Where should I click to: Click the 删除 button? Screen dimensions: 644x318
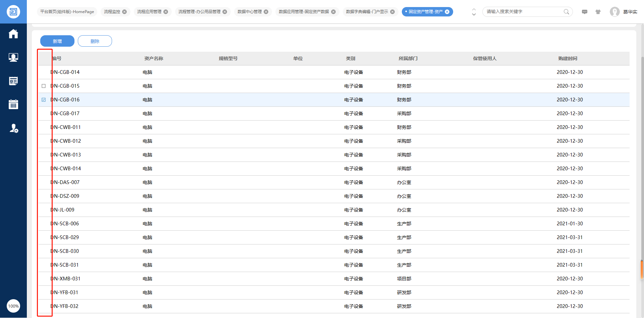point(95,41)
